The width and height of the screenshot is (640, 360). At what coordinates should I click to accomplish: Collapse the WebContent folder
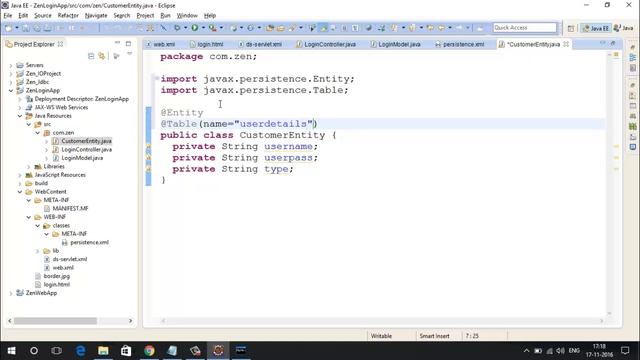coord(20,192)
